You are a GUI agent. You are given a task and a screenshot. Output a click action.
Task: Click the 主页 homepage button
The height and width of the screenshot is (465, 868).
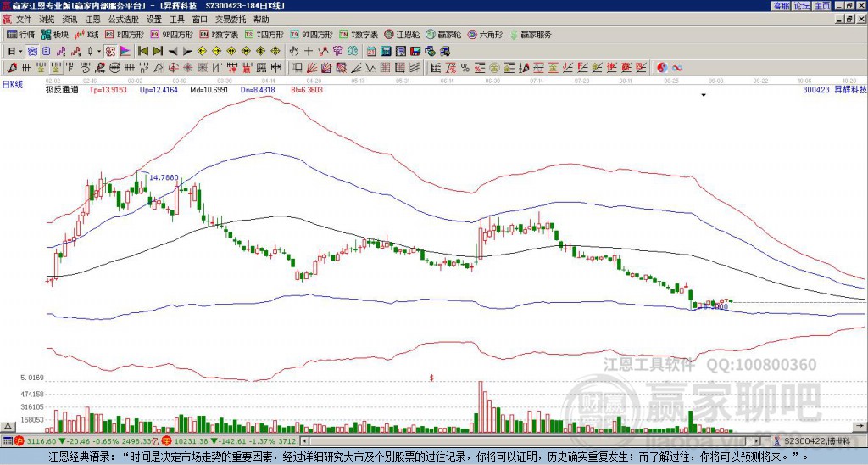822,6
